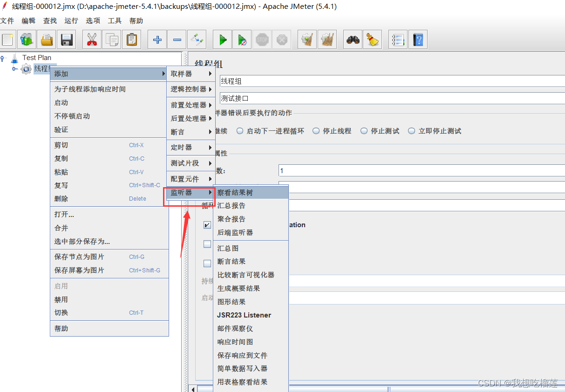The height and width of the screenshot is (392, 565).
Task: Choose 用表格察看结果 from listener submenu
Action: tap(251, 382)
